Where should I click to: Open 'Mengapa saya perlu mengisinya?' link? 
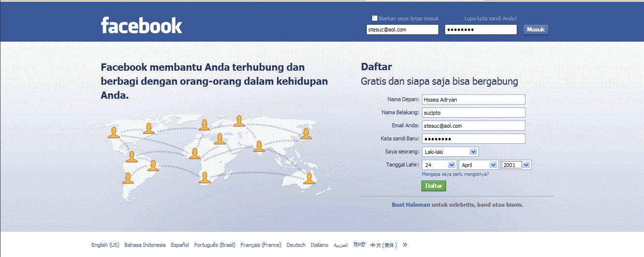(x=455, y=174)
